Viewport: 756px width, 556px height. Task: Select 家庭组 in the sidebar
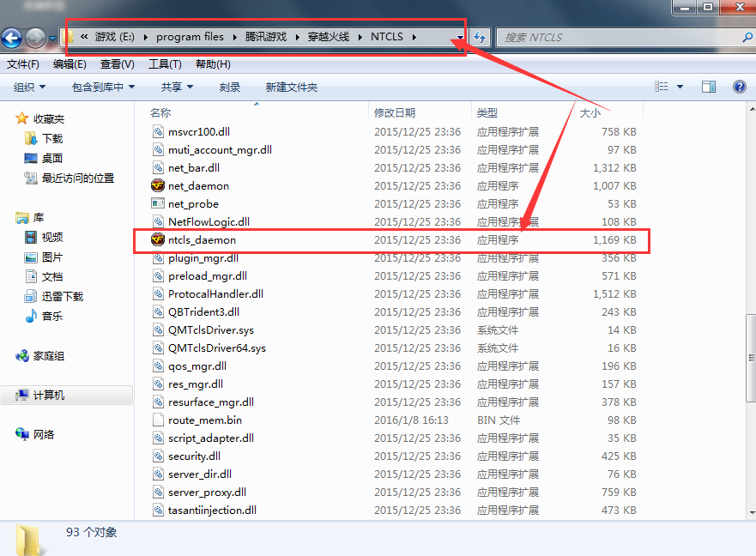click(x=49, y=356)
